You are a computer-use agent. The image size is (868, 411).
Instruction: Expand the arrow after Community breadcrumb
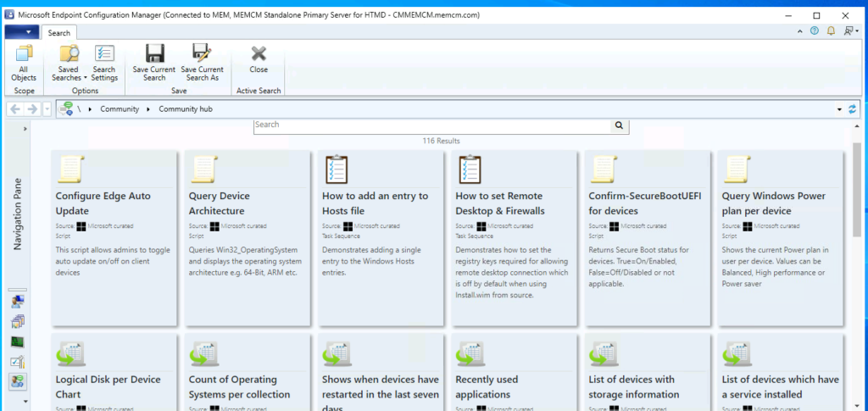click(x=148, y=109)
